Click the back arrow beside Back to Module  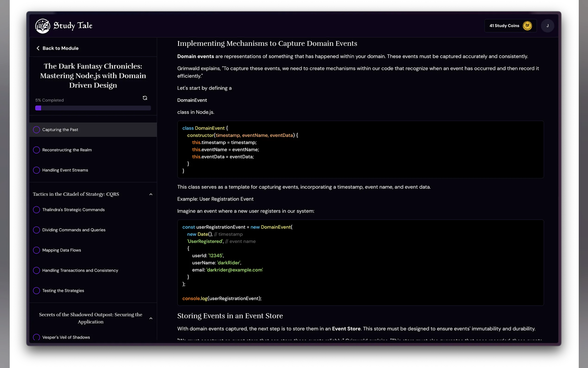(38, 48)
